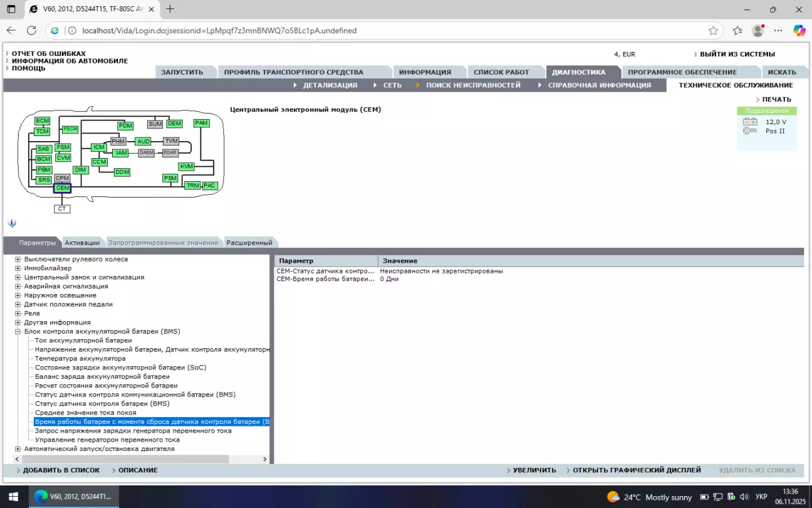Add browser page to favorites star icon
Viewport: 812px width, 508px height.
[713, 30]
